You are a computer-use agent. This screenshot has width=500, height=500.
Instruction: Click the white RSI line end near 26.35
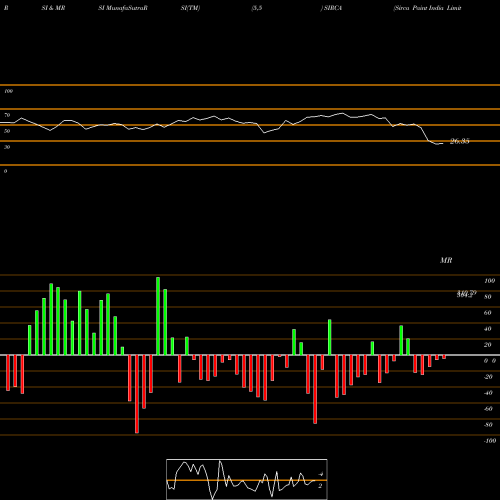click(x=442, y=144)
